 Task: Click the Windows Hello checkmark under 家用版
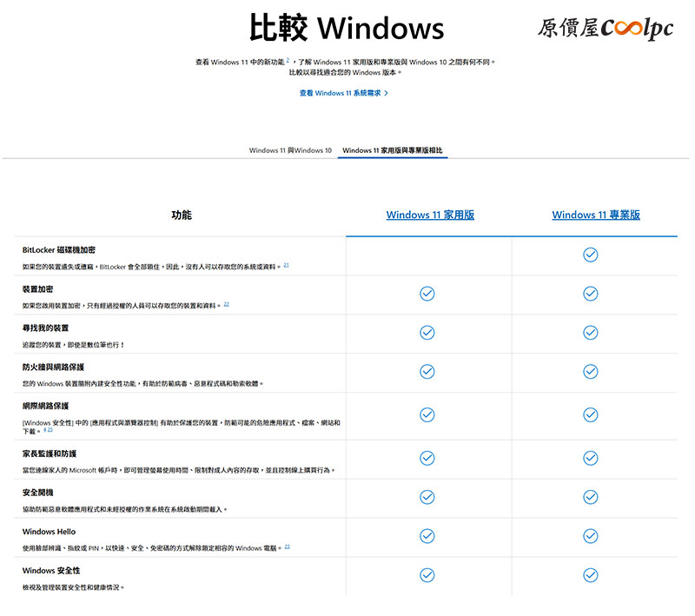pos(427,535)
